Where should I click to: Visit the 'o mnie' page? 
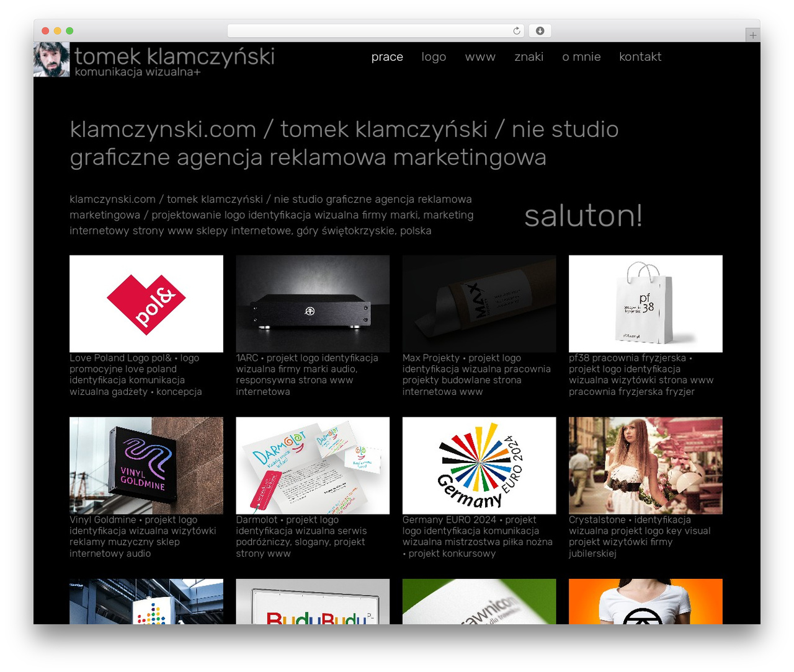pyautogui.click(x=581, y=57)
